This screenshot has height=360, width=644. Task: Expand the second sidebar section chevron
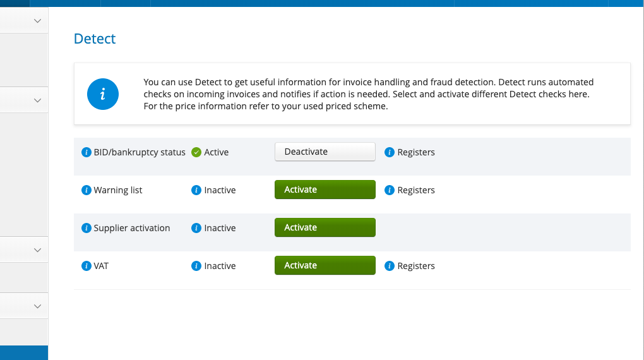click(x=37, y=100)
